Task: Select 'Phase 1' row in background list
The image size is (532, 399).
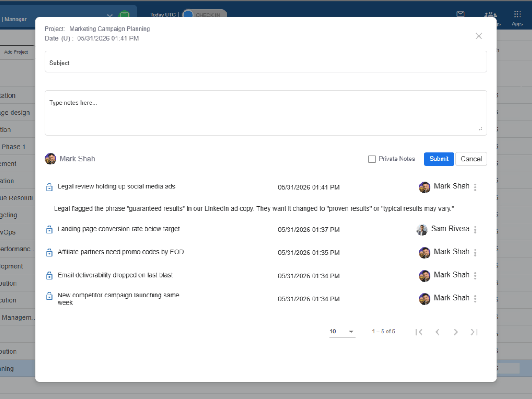Action: tap(14, 147)
